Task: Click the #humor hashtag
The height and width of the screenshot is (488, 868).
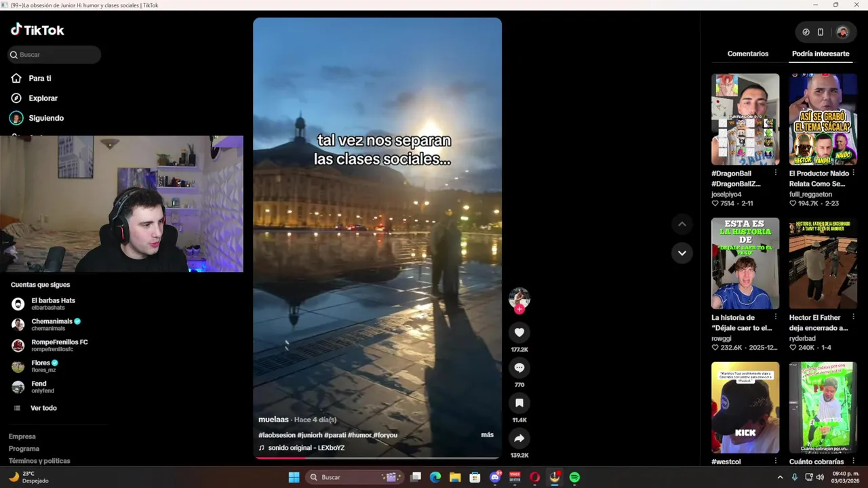Action: point(359,435)
